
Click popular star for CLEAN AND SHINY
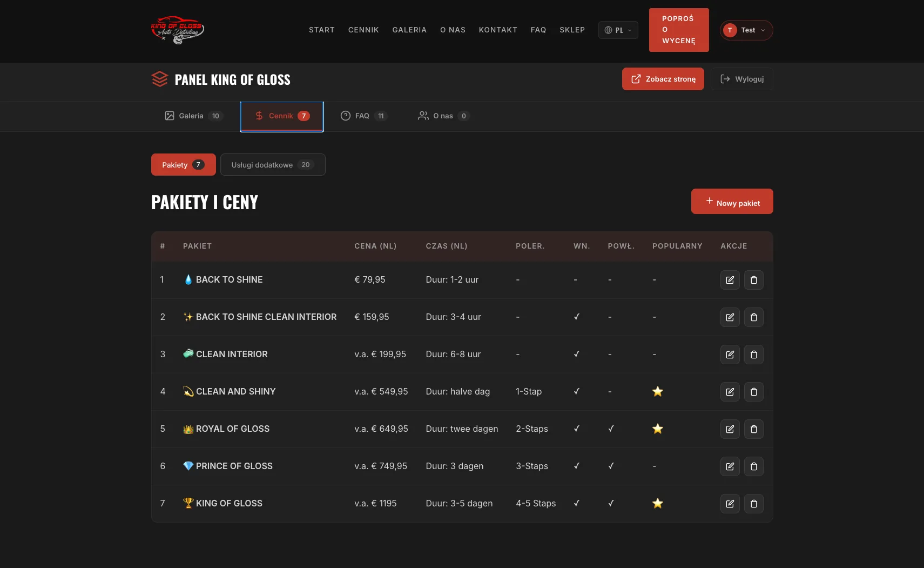pyautogui.click(x=657, y=392)
